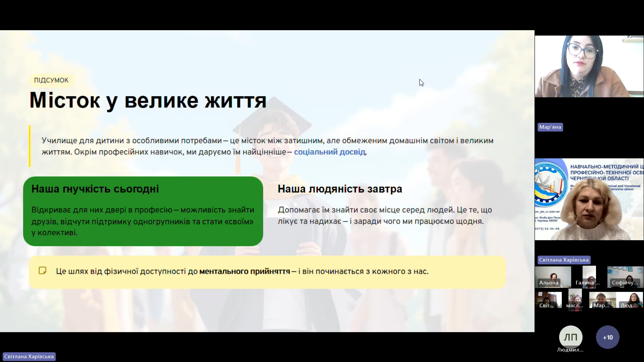Click the small Світ... participant thumbnail
This screenshot has width=644, height=362.
pyautogui.click(x=548, y=300)
